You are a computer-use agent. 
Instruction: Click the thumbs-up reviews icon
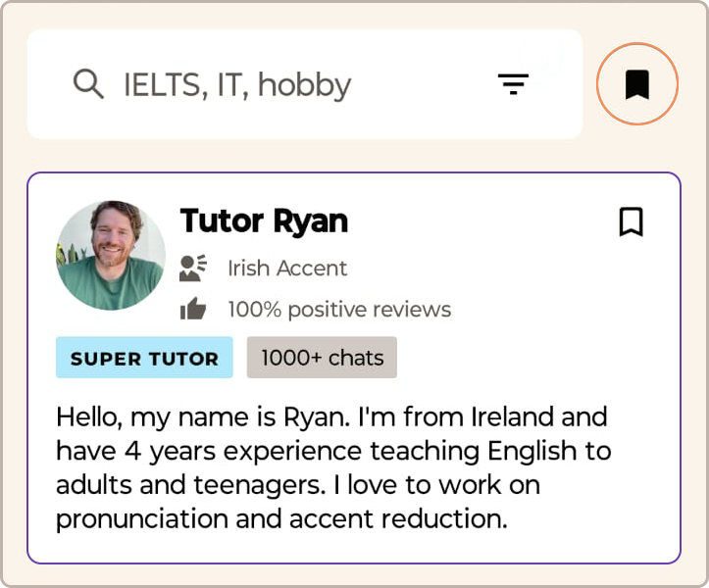pyautogui.click(x=193, y=310)
